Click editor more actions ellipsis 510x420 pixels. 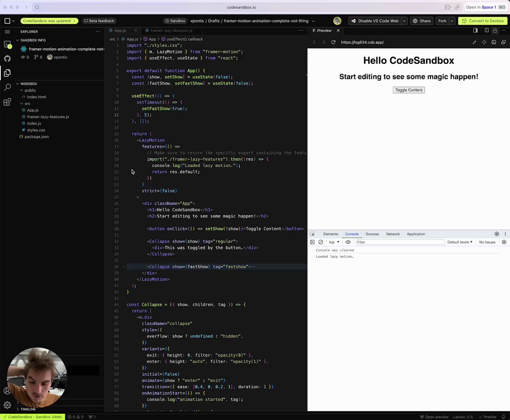click(x=301, y=30)
